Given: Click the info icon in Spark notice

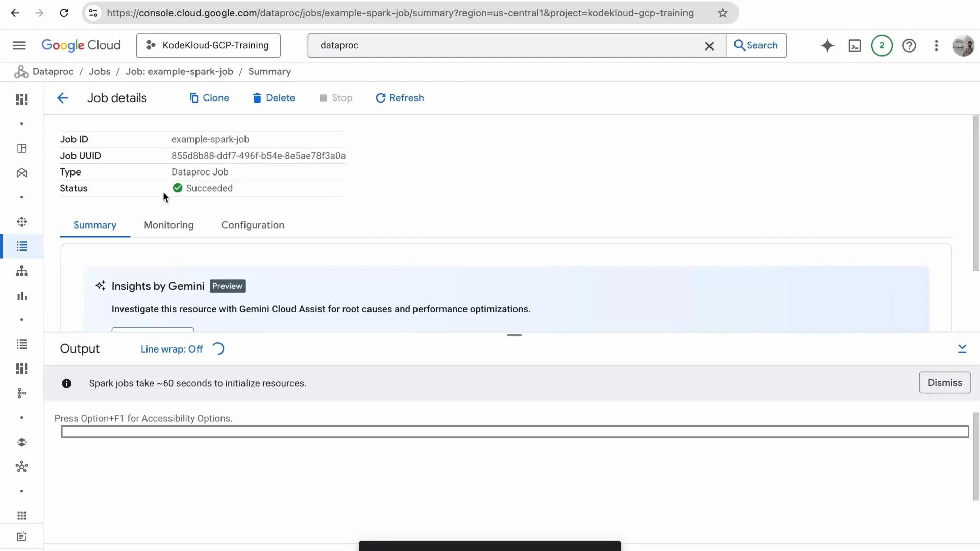Looking at the screenshot, I should (x=67, y=383).
